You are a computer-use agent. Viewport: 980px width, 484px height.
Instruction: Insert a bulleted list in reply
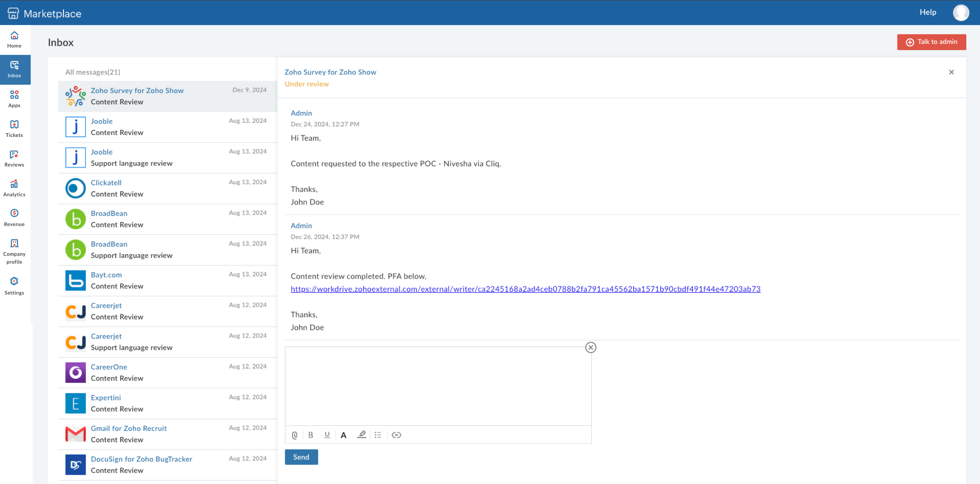pyautogui.click(x=378, y=435)
